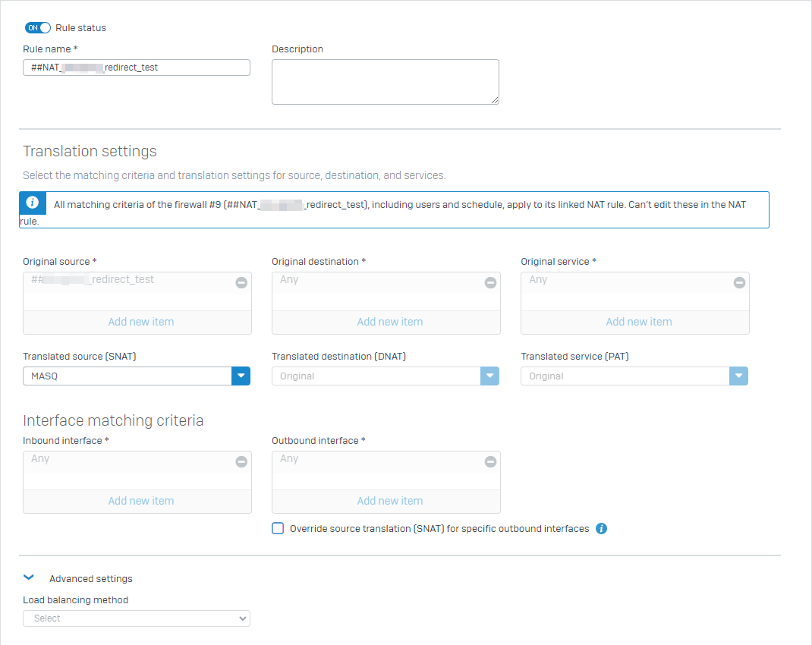Collapse the Advanced settings section
The image size is (812, 645).
[30, 578]
